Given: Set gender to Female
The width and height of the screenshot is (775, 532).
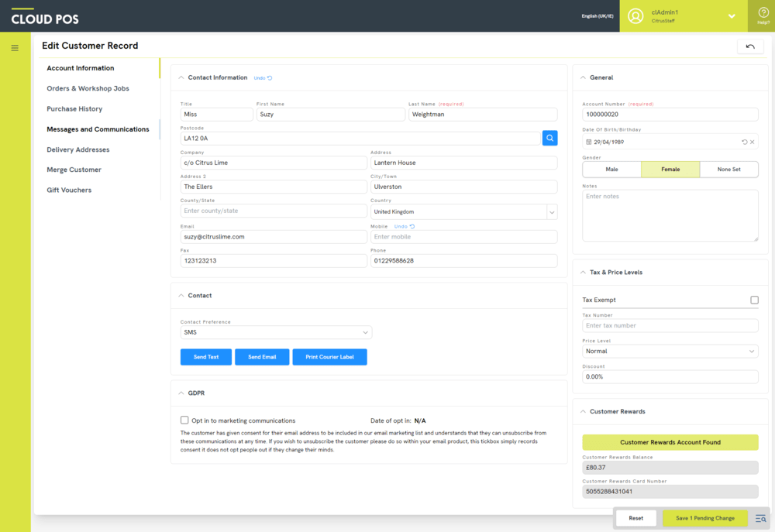Looking at the screenshot, I should pyautogui.click(x=670, y=170).
